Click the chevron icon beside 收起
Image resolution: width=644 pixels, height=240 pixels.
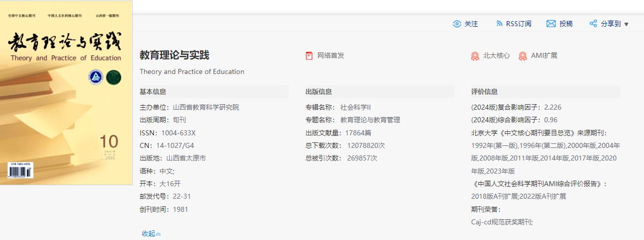click(x=158, y=234)
